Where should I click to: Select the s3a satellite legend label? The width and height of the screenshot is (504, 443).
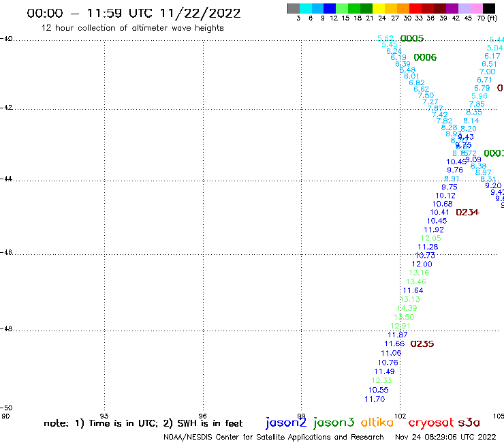pos(469,423)
